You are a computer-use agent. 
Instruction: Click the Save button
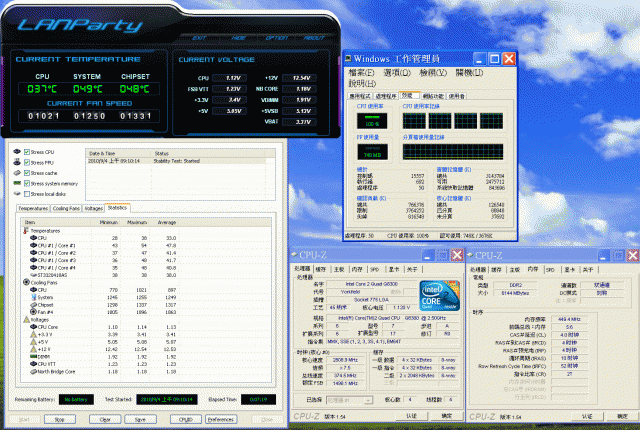140,419
